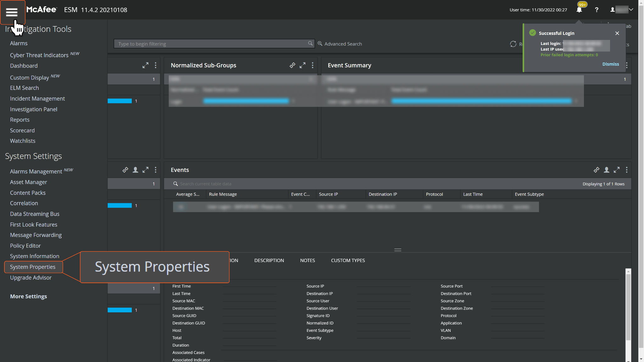
Task: Open Policy Editor from System Settings
Action: point(25,246)
